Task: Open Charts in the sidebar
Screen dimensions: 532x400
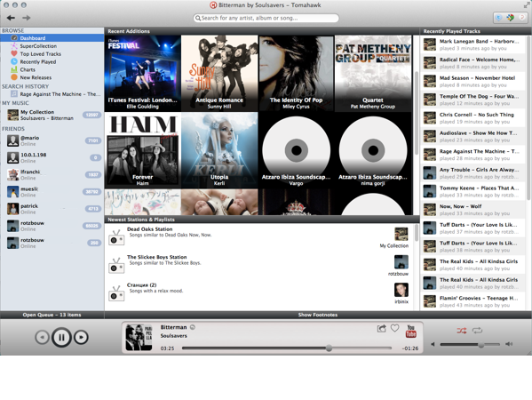Action: point(28,69)
